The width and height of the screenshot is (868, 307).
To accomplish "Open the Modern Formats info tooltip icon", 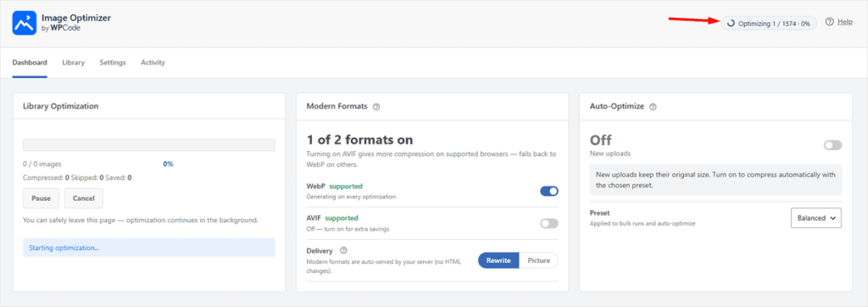I will pyautogui.click(x=376, y=107).
